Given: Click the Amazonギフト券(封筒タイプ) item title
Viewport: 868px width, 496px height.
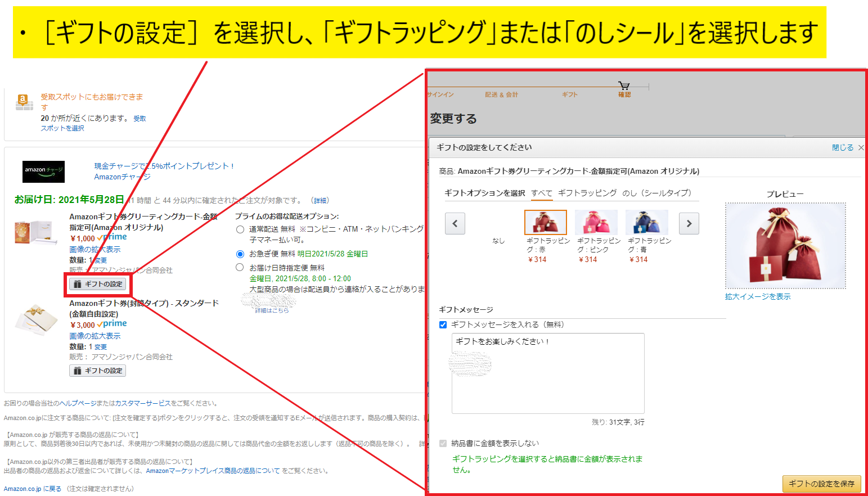Looking at the screenshot, I should (144, 308).
